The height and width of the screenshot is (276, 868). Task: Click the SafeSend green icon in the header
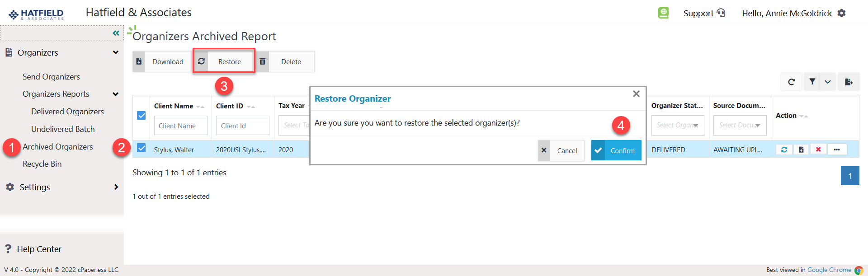(x=663, y=13)
